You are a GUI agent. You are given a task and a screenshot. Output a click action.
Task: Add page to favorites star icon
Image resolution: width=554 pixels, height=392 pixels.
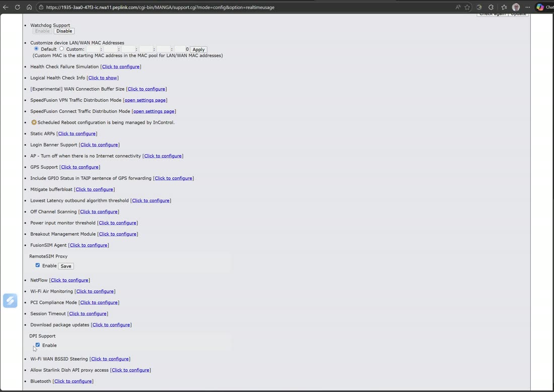[467, 7]
